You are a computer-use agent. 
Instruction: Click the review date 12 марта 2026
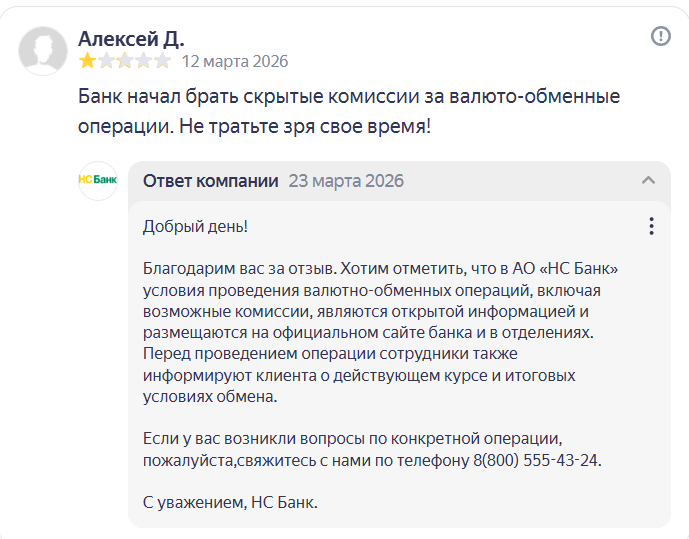pos(234,62)
